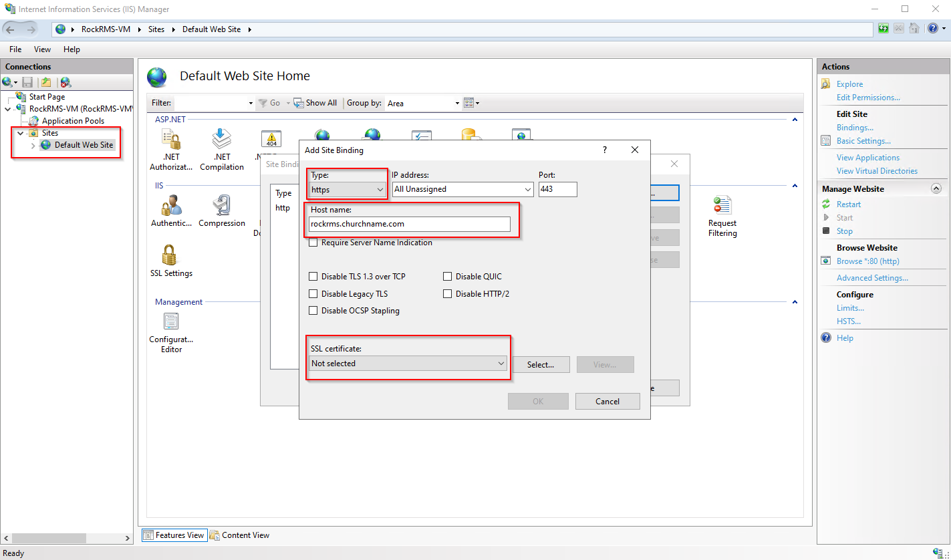
Task: Click the Select certificate button
Action: [541, 364]
